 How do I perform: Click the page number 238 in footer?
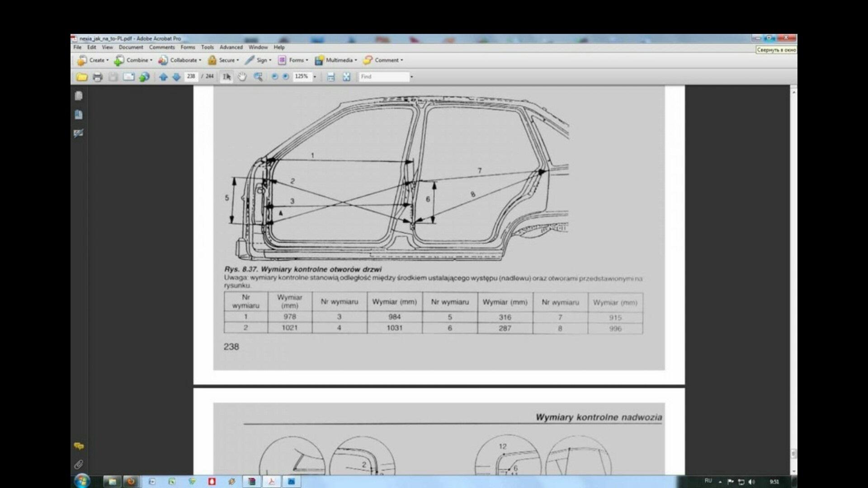click(x=231, y=347)
